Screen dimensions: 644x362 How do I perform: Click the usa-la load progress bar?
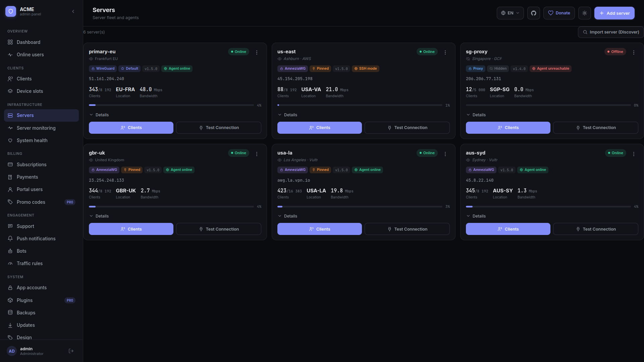[360, 206]
